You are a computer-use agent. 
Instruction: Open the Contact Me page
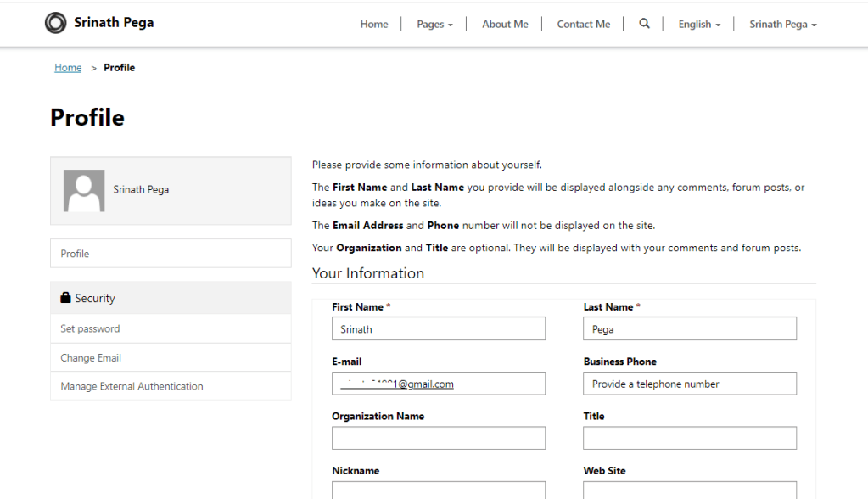pos(583,25)
